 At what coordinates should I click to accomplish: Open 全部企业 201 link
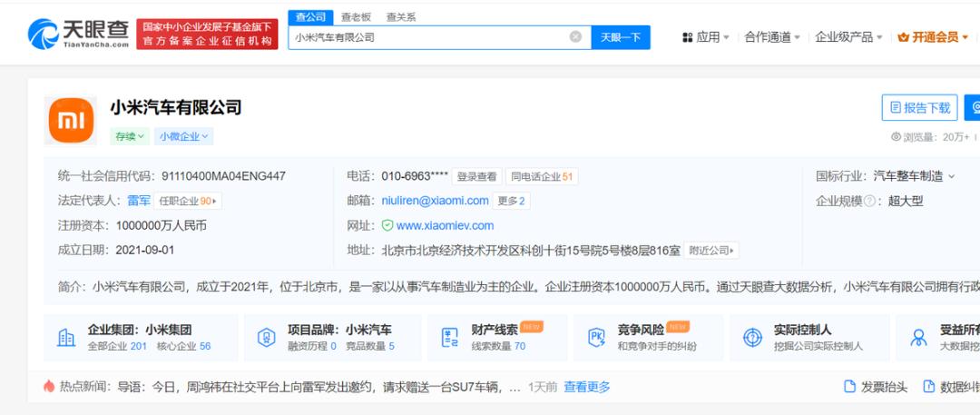tap(117, 346)
